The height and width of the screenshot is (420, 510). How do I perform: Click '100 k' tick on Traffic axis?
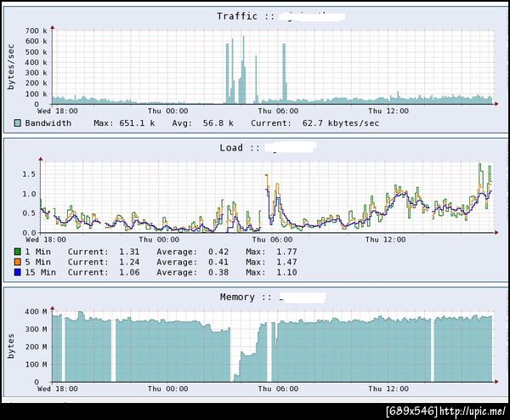tap(36, 94)
